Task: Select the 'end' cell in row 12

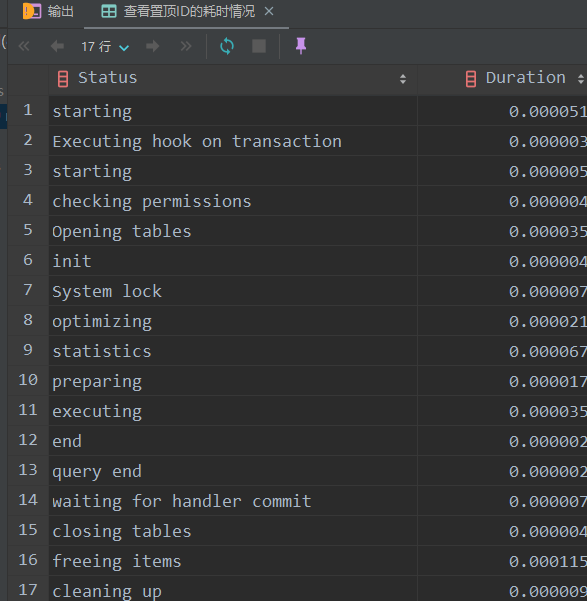Action: point(233,441)
